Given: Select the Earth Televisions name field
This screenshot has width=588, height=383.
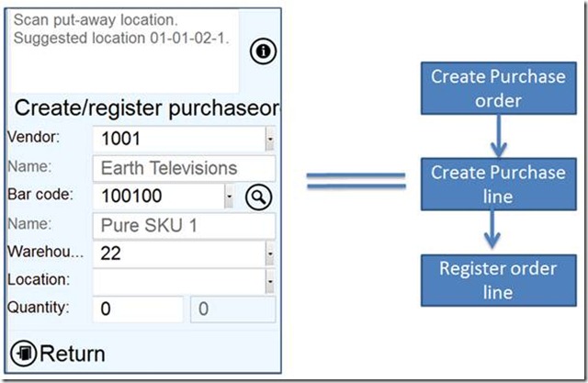Looking at the screenshot, I should tap(185, 169).
